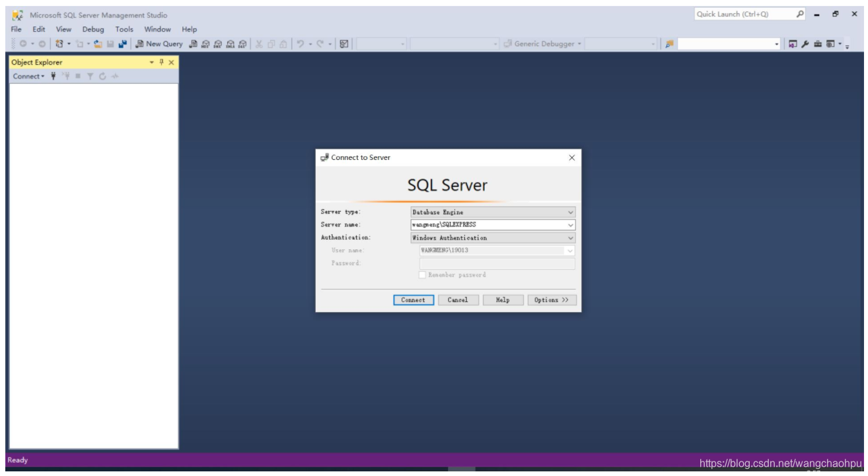
Task: Click the Quick Launch search magnifier icon
Action: click(799, 14)
